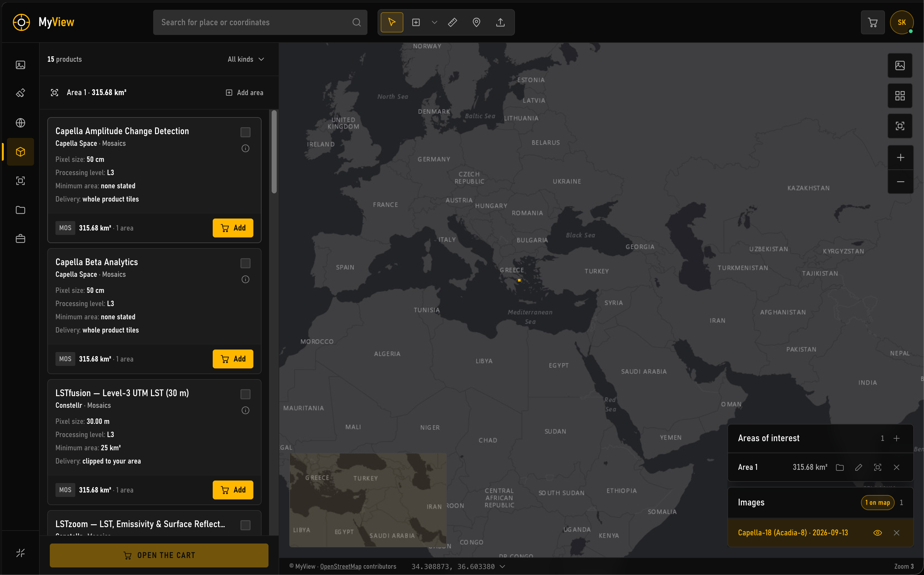The height and width of the screenshot is (575, 924).
Task: Open the folder sidebar section
Action: click(x=20, y=210)
